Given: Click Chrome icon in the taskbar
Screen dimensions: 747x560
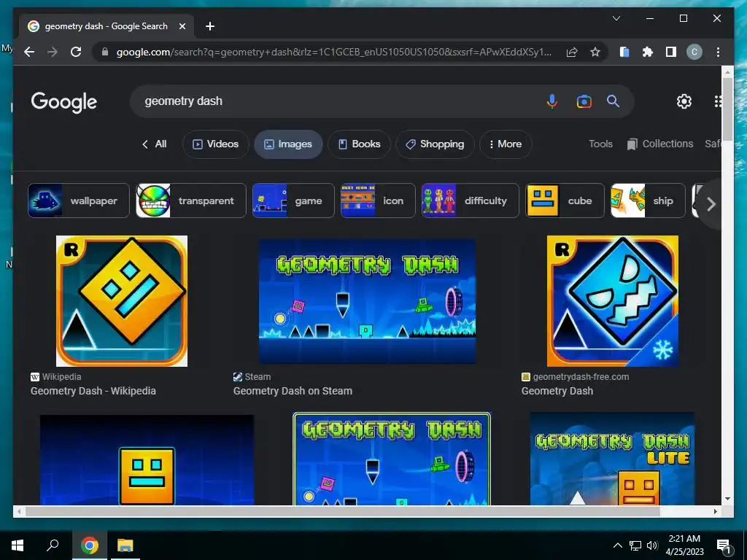Looking at the screenshot, I should (89, 545).
